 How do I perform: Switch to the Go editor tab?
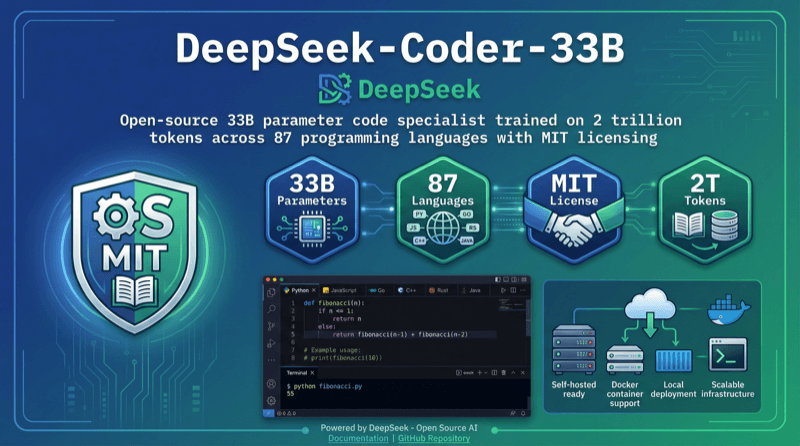pyautogui.click(x=378, y=290)
